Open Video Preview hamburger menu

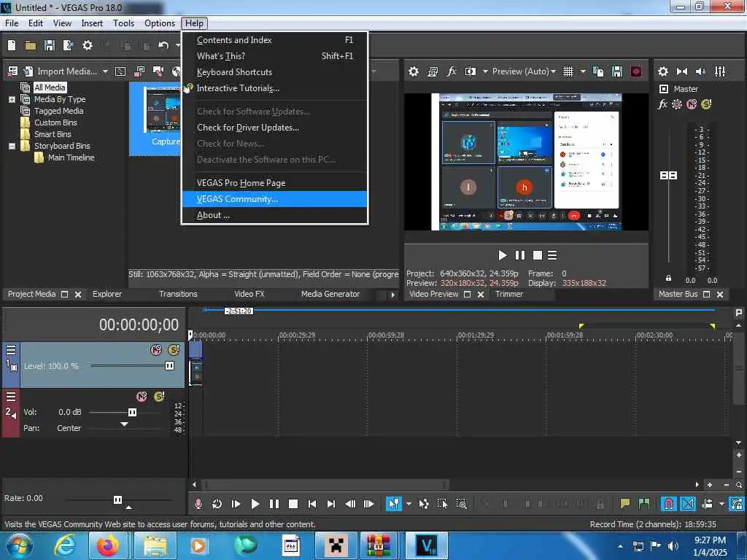point(552,255)
